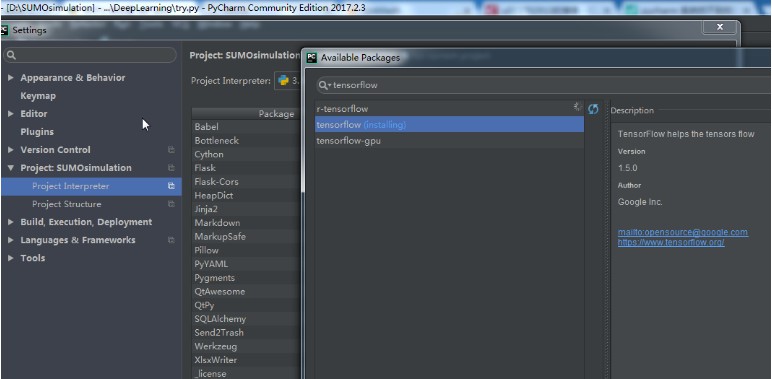This screenshot has width=772, height=379.
Task: Select the Pillow package row
Action: tap(247, 251)
